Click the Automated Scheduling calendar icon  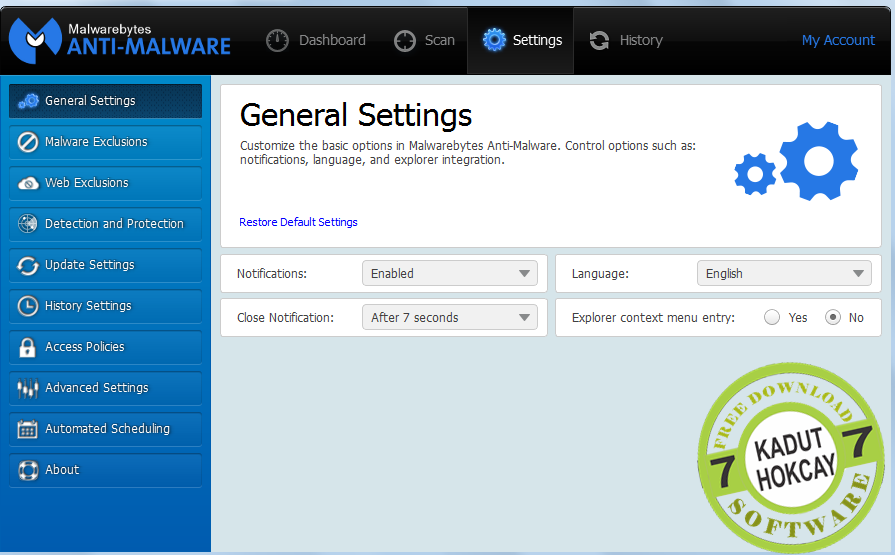point(27,429)
